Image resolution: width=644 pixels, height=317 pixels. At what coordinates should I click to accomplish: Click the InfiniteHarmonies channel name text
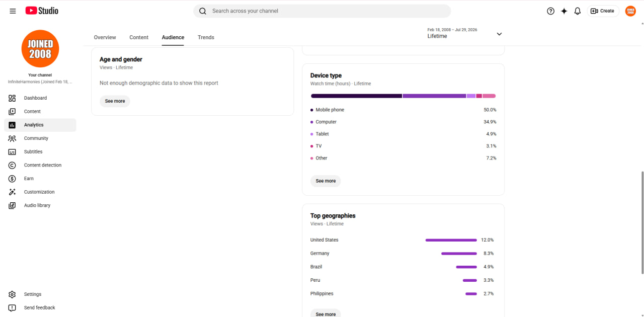[x=40, y=82]
